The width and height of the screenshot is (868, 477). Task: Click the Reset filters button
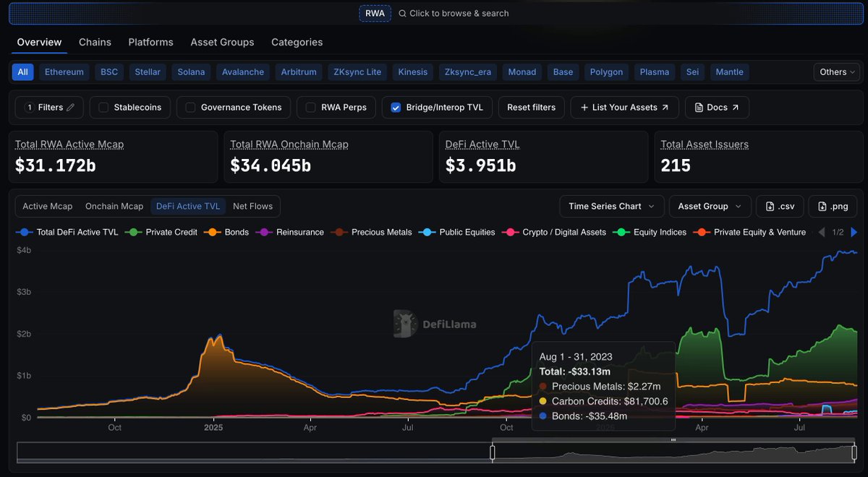pos(532,107)
